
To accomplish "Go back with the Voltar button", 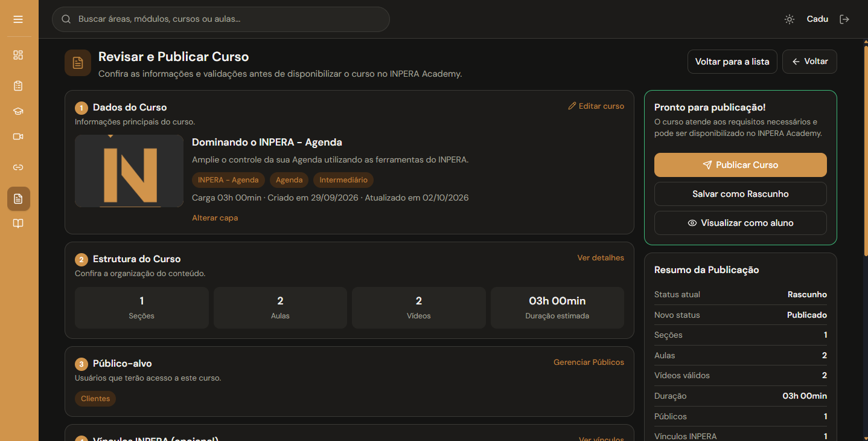I will pos(809,62).
